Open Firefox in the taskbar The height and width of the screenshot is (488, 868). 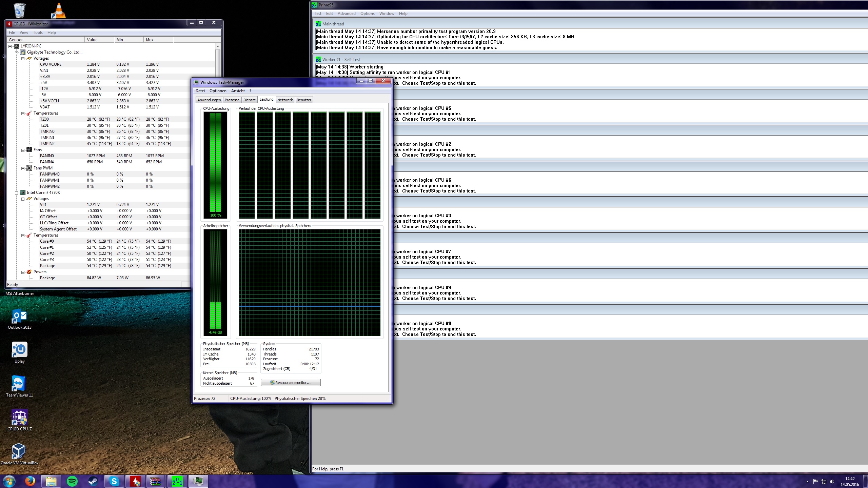[30, 481]
